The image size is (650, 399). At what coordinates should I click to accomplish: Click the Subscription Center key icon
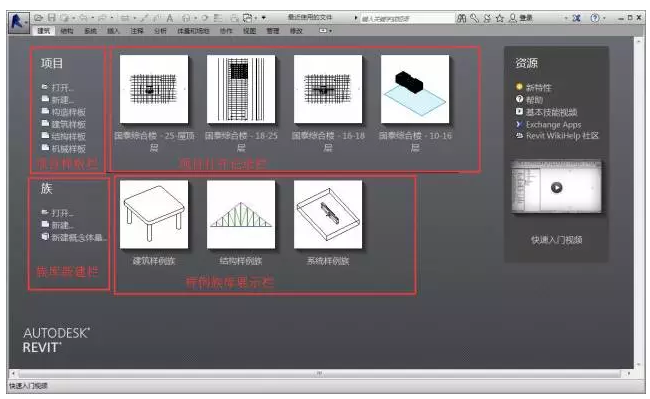pyautogui.click(x=474, y=18)
